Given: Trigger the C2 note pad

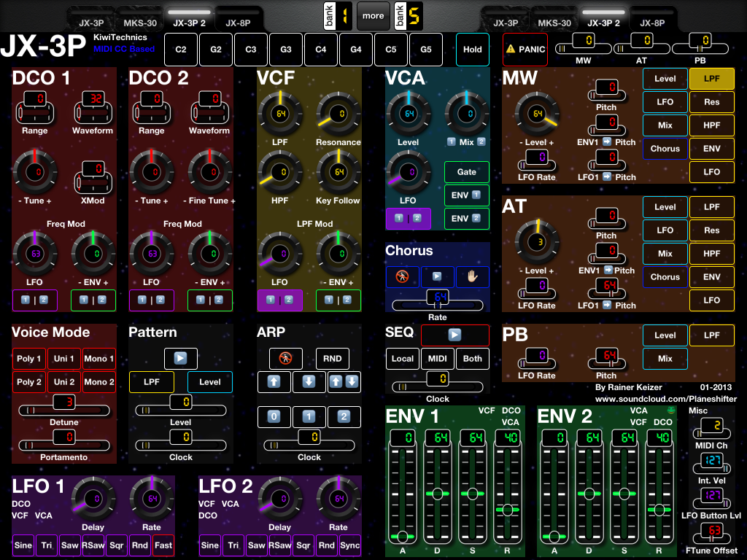Looking at the screenshot, I should click(181, 50).
